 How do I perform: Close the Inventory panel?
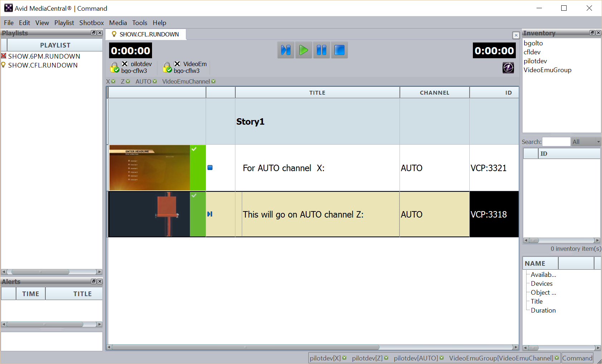tap(598, 33)
